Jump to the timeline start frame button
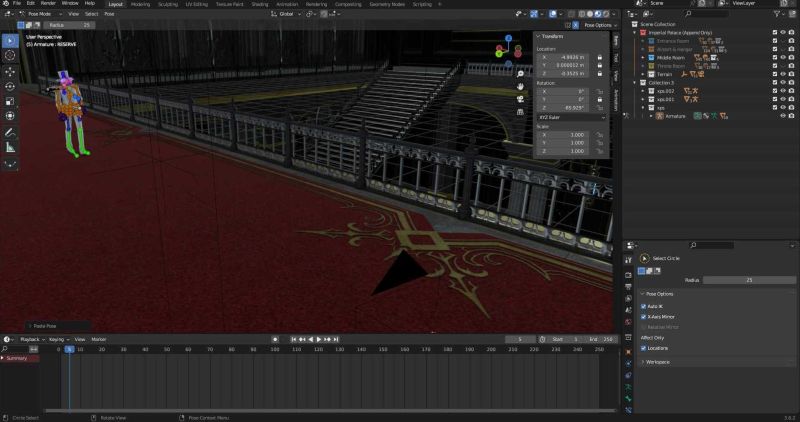 coord(293,339)
